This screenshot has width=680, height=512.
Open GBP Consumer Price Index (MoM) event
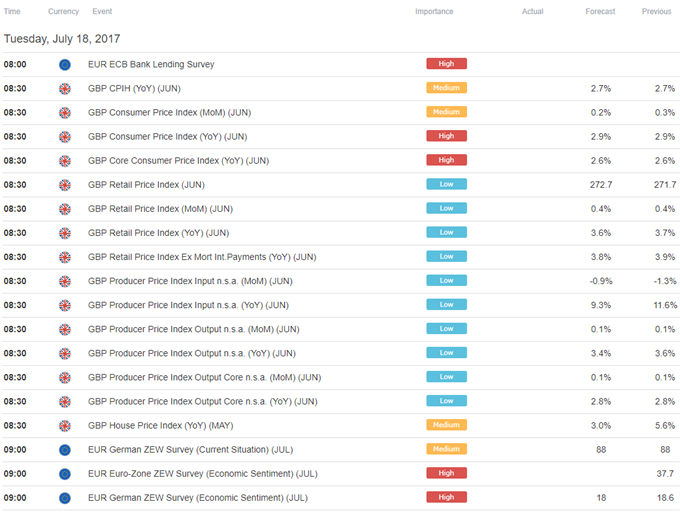169,113
